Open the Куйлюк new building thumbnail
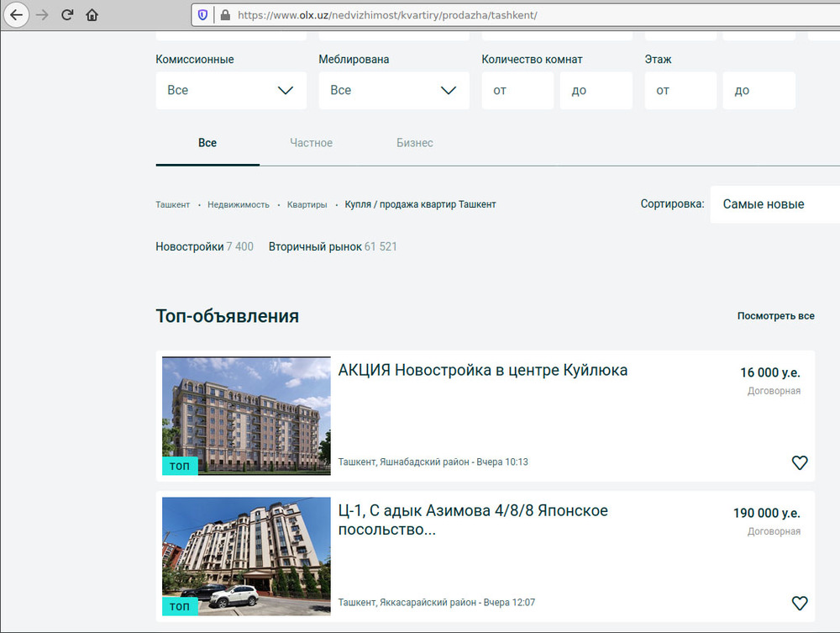840x633 pixels. click(x=246, y=416)
